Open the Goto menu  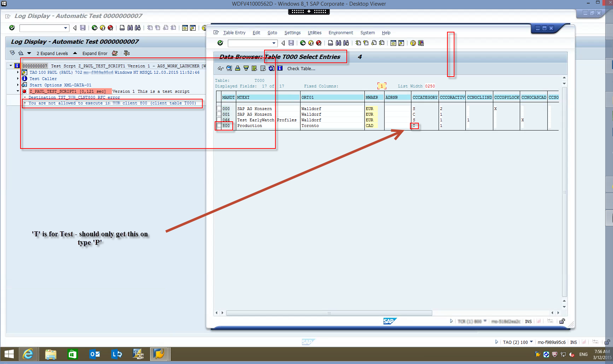click(x=272, y=33)
